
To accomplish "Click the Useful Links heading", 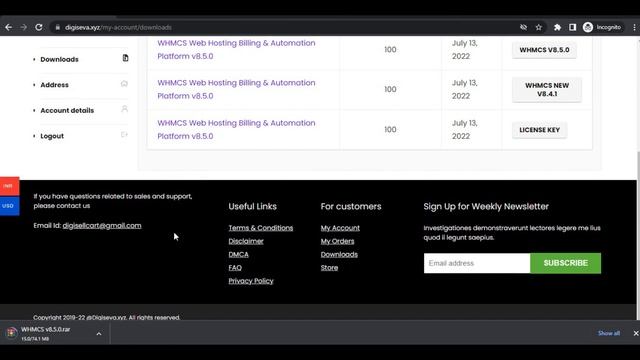I will pos(252,207).
